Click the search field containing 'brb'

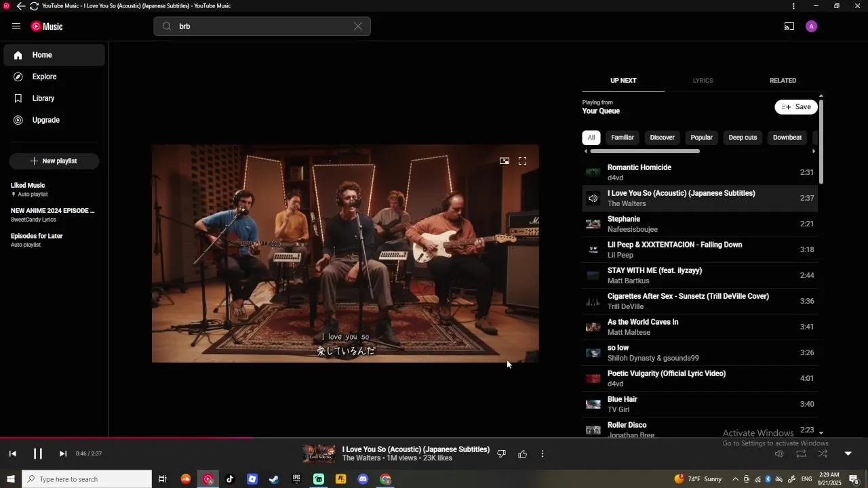[x=262, y=26]
